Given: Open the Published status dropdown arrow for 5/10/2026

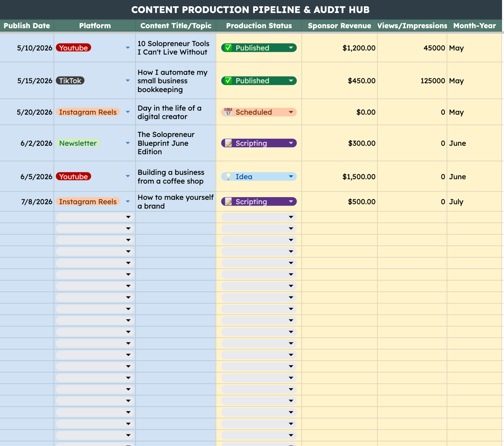Looking at the screenshot, I should [291, 48].
